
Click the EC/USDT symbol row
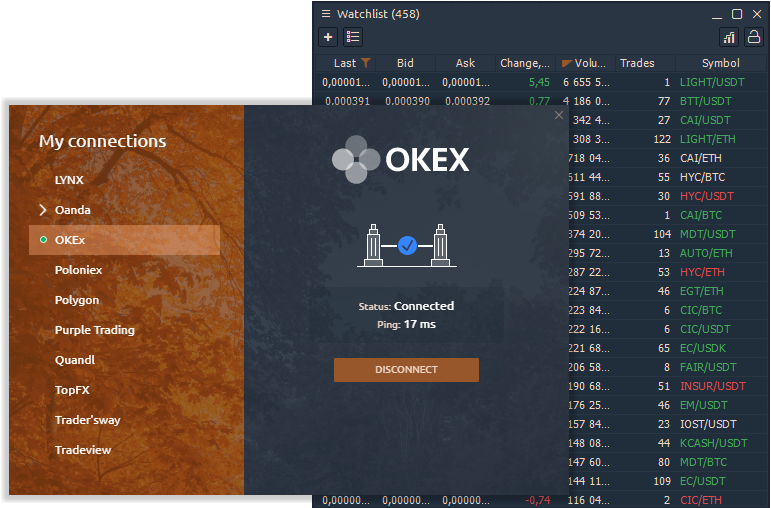click(703, 481)
